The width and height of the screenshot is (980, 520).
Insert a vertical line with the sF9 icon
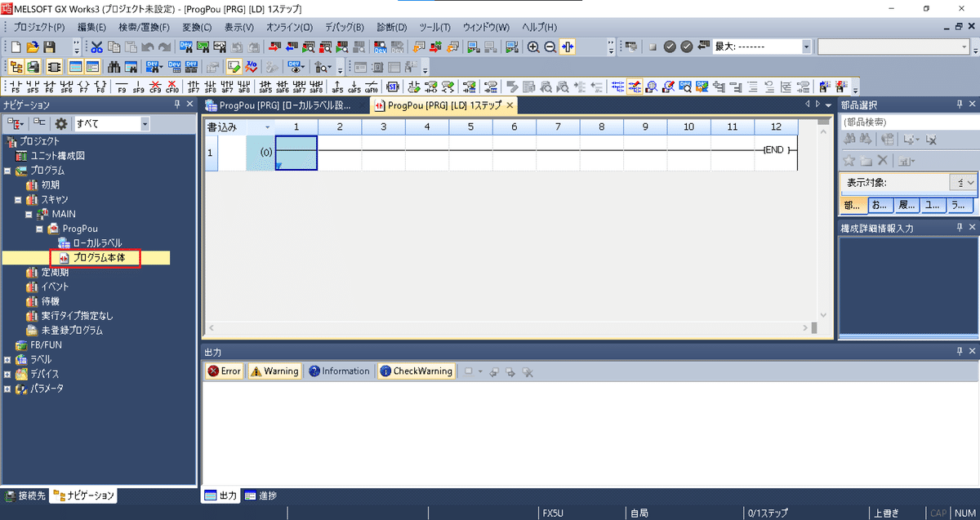pyautogui.click(x=138, y=86)
